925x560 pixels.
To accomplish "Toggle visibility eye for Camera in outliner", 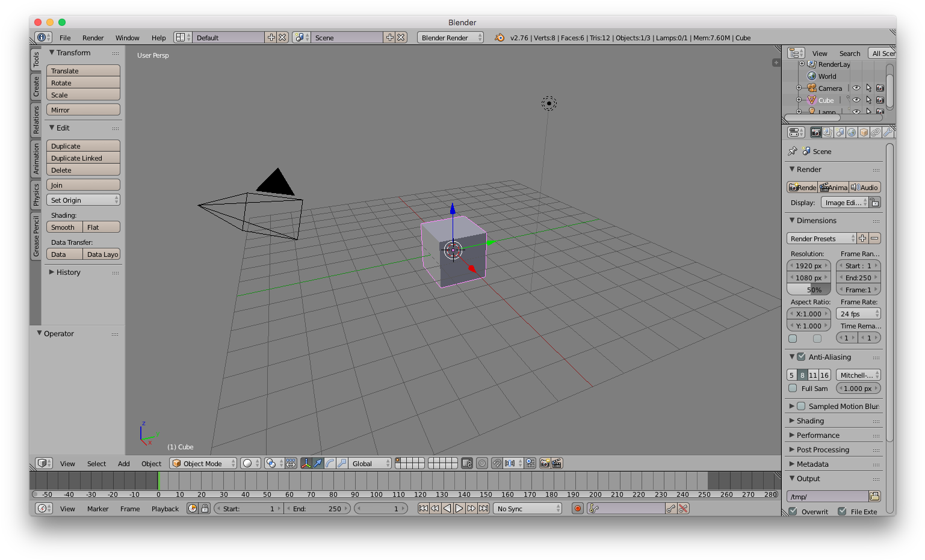I will click(856, 88).
